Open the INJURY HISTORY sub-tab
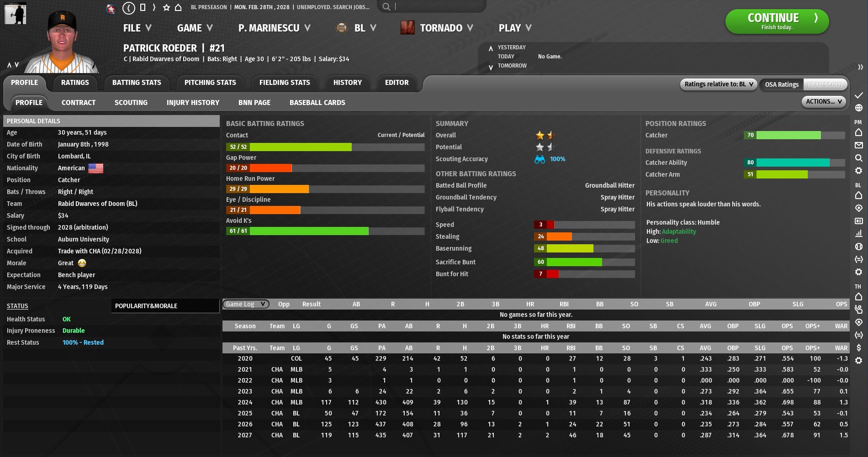Screen dimensions: 868x457 193,103
